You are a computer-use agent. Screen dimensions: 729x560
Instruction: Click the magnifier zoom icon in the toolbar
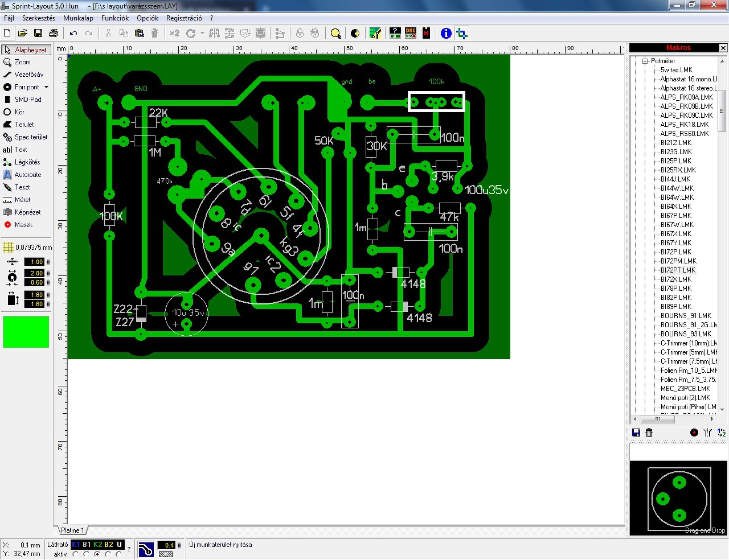[336, 34]
